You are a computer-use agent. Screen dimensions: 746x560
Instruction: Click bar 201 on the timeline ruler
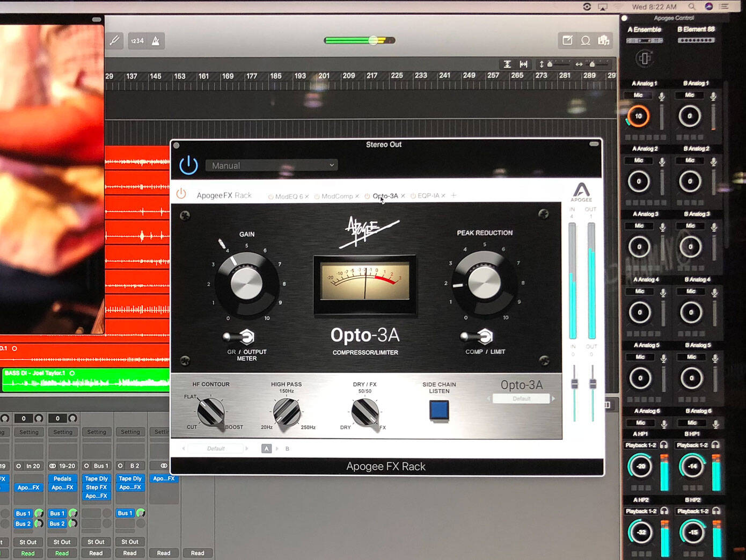(x=324, y=76)
